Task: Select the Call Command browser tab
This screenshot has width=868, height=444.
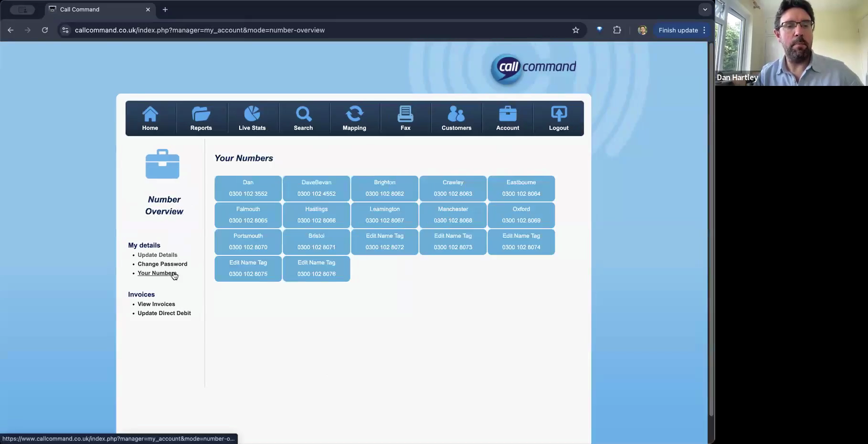Action: coord(100,10)
